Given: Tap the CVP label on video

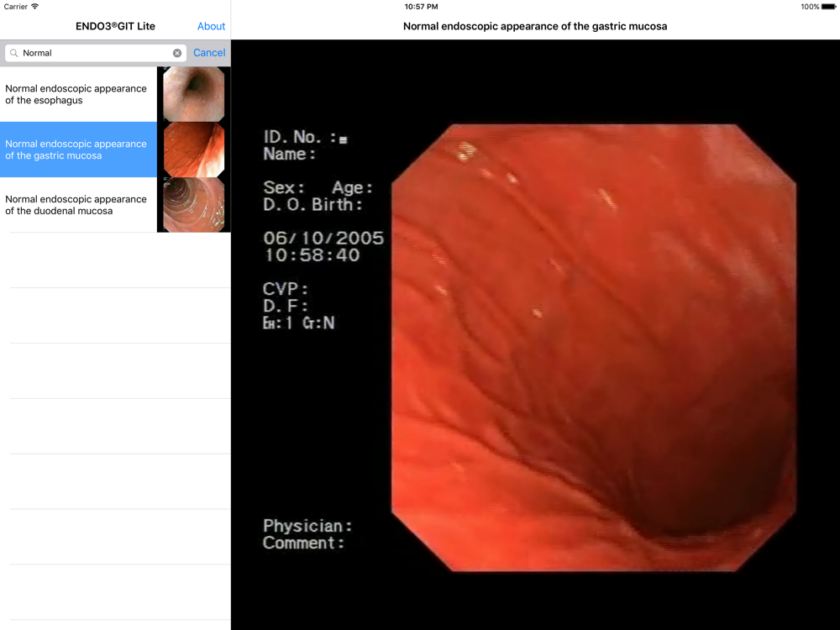Looking at the screenshot, I should coord(285,289).
